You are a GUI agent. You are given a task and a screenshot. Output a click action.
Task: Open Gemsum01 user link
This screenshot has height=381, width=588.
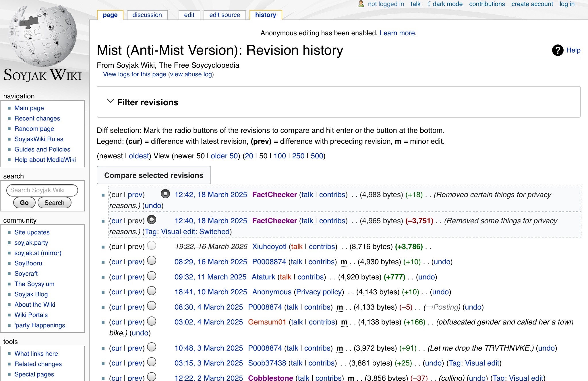(267, 322)
